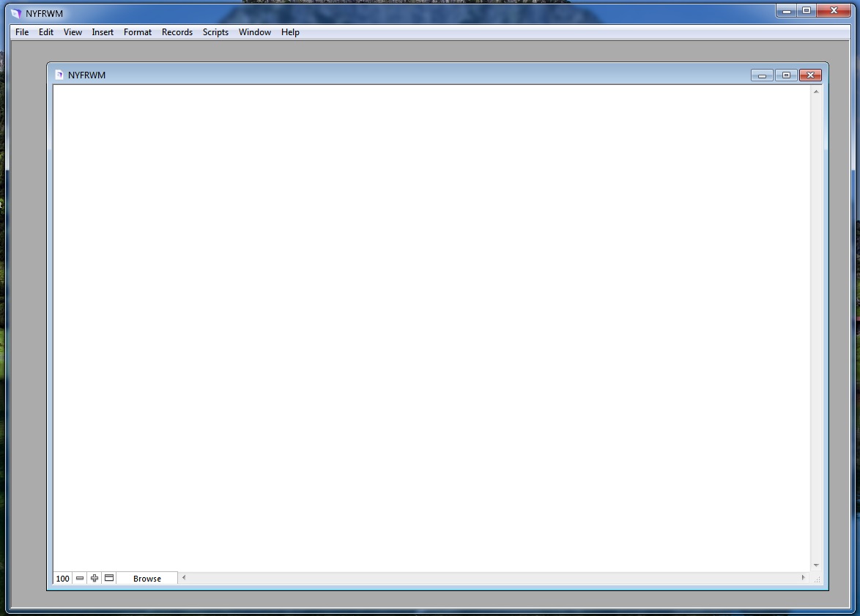Open the Insert menu
Viewport: 860px width, 616px height.
(103, 31)
